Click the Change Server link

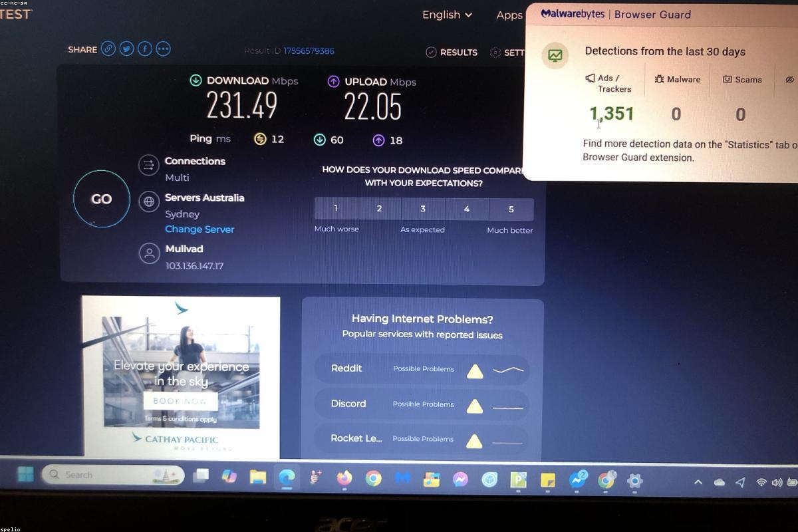click(199, 229)
